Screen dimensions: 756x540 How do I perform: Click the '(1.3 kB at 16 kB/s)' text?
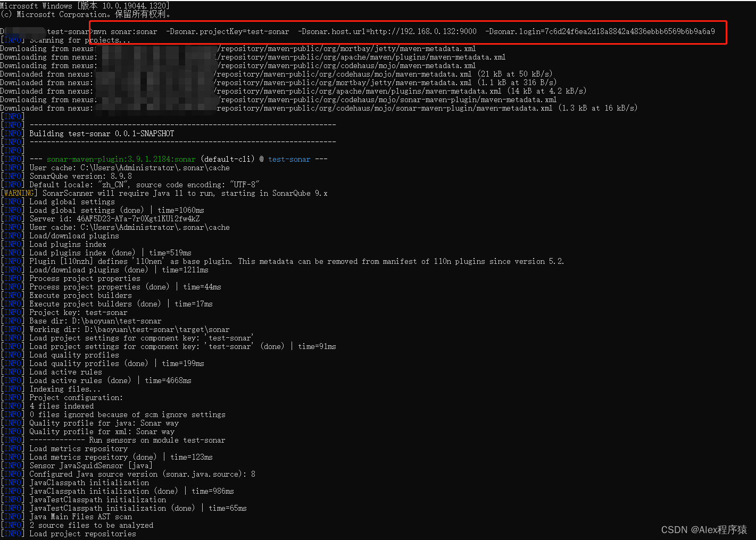[598, 108]
